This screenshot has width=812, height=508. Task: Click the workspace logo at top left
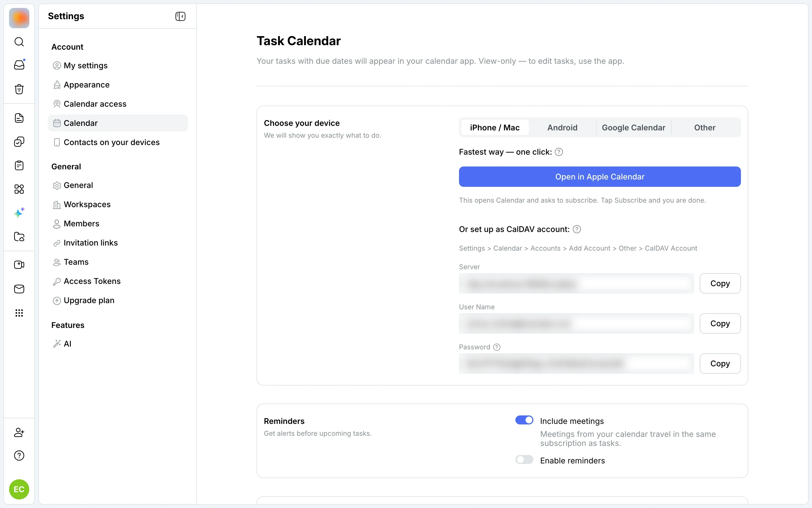19,18
